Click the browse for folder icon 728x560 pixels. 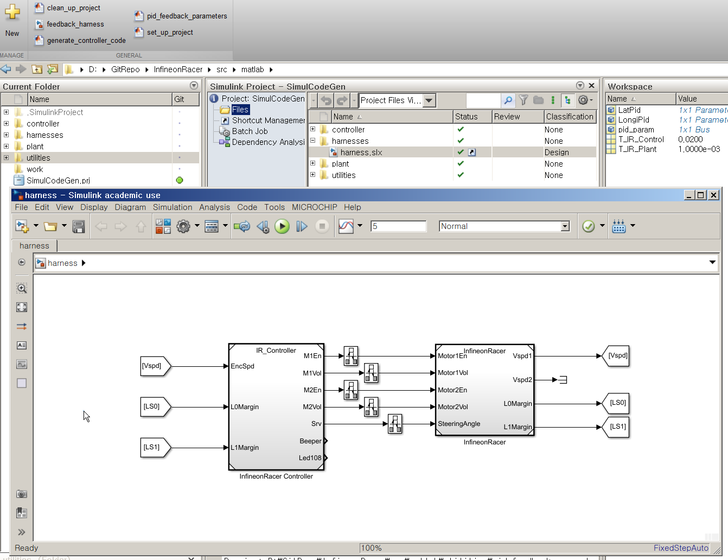coord(53,69)
